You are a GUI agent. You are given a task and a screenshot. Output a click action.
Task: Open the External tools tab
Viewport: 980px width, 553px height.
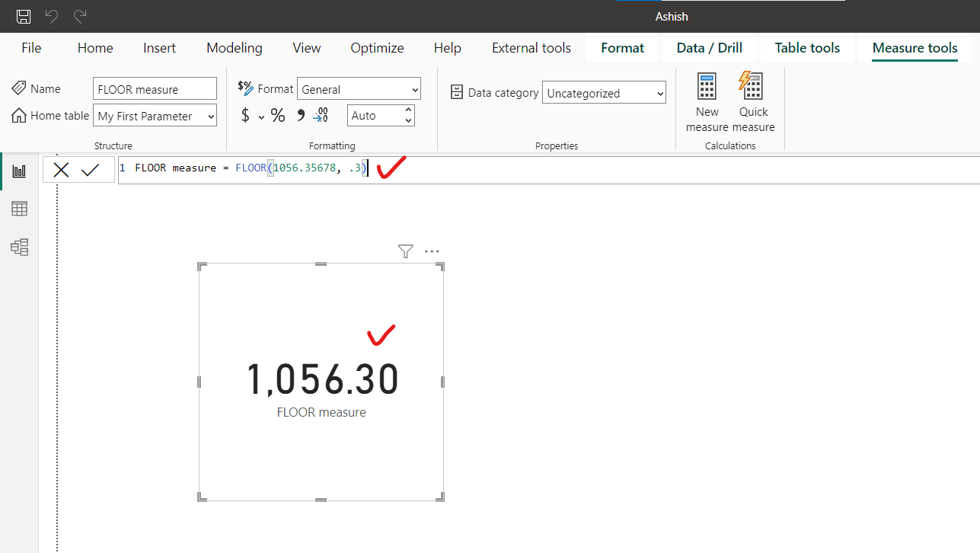pos(531,47)
